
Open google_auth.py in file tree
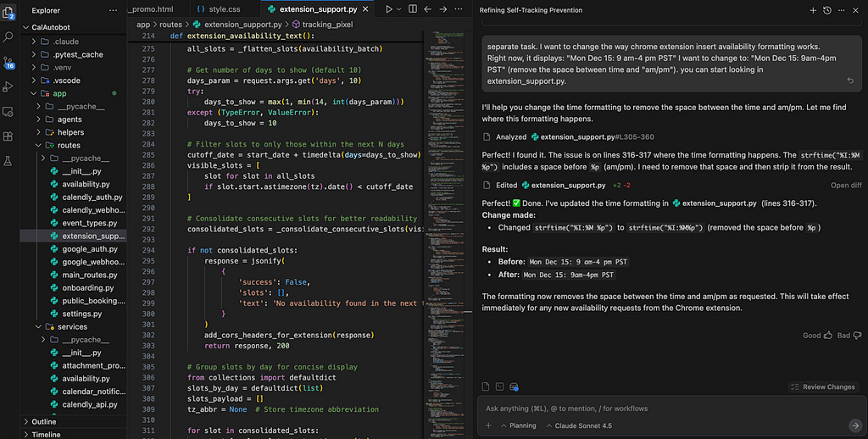tap(90, 249)
